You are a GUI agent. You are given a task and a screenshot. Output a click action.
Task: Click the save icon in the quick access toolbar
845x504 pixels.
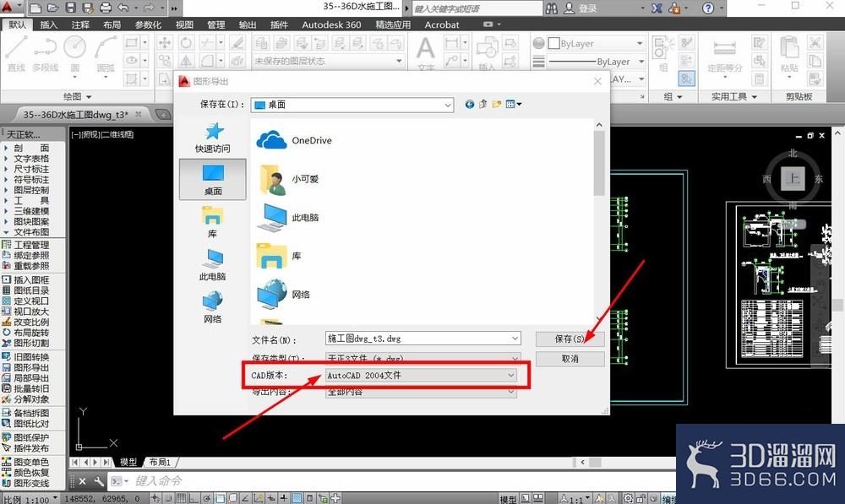click(70, 8)
